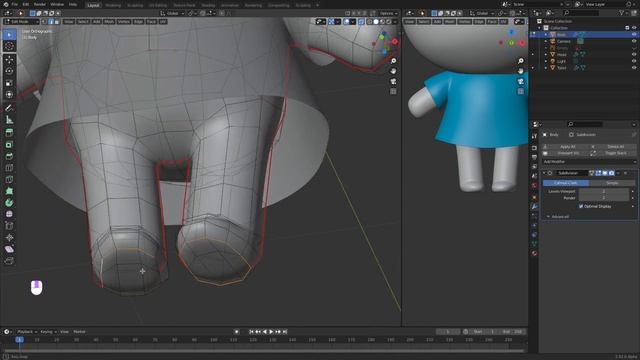Select the Move tool
The width and height of the screenshot is (640, 360).
9,60
